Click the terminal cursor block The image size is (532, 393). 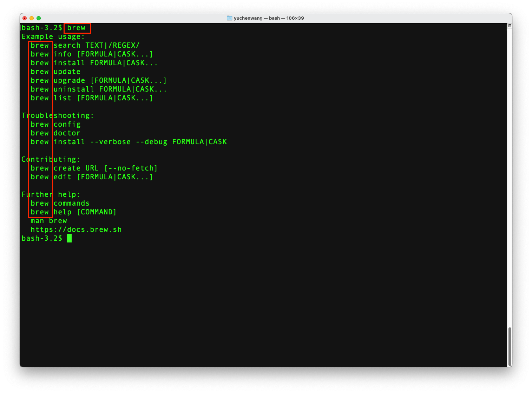coord(70,238)
